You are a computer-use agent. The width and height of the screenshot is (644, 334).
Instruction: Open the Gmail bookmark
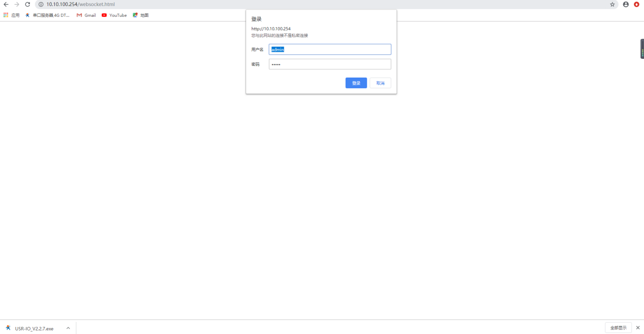[x=86, y=15]
